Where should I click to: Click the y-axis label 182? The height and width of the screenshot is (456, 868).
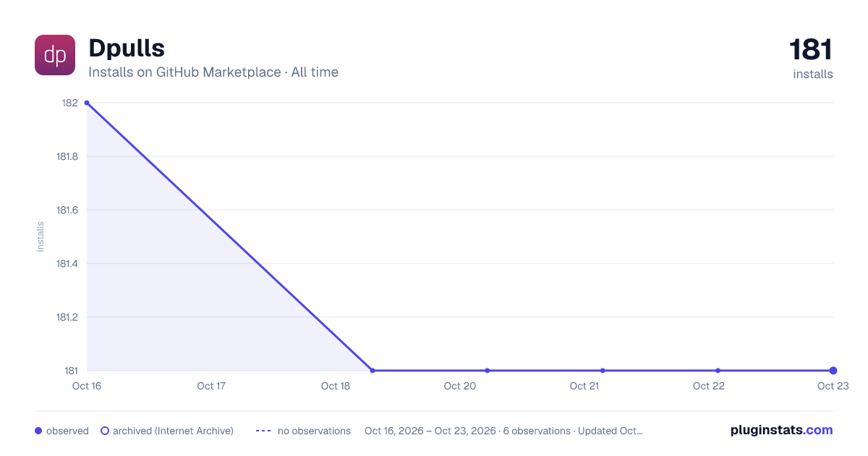click(70, 103)
